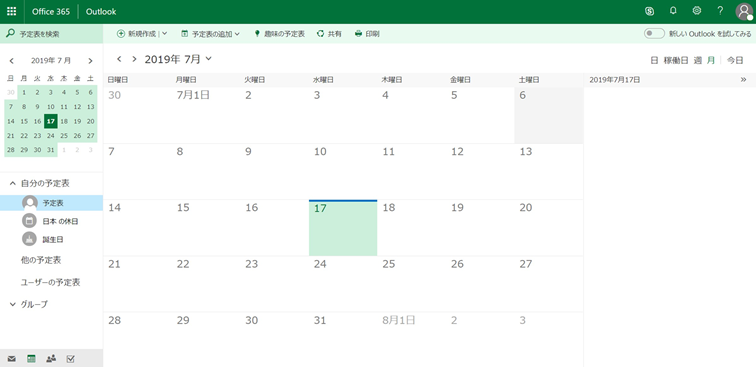This screenshot has height=367, width=756.
Task: Select day 17 in mini calendar
Action: tap(51, 121)
